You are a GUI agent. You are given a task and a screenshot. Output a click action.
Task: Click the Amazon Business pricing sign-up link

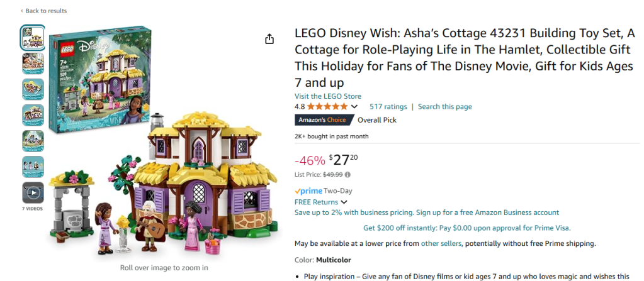(427, 212)
